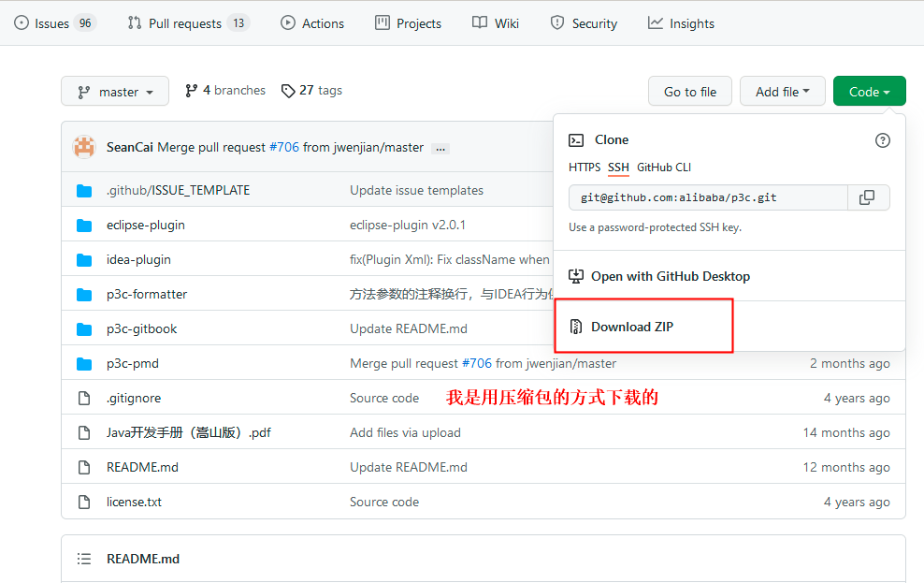Open the README.md file in list
924x583 pixels.
(142, 468)
